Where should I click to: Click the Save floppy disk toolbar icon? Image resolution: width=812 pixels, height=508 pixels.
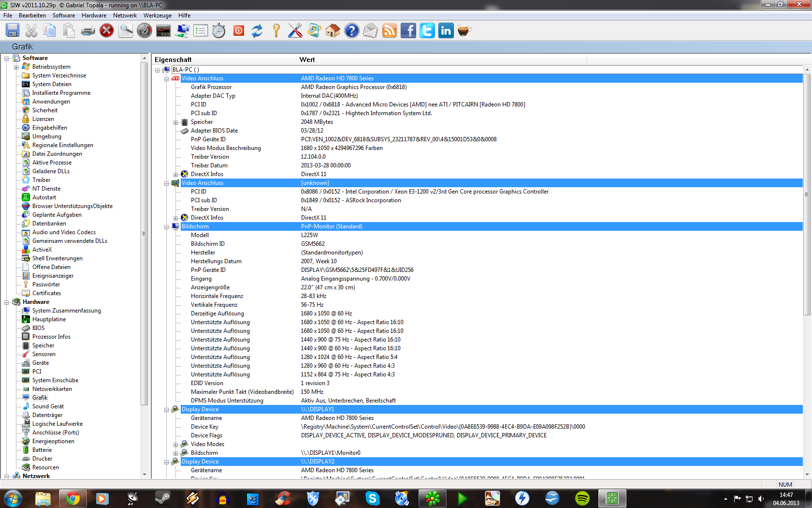tap(13, 30)
